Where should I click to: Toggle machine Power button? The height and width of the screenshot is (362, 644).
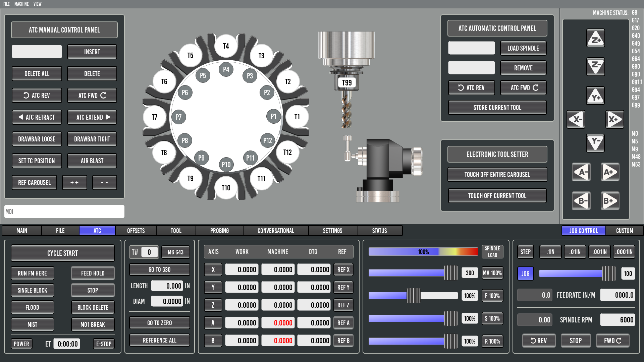coord(21,344)
